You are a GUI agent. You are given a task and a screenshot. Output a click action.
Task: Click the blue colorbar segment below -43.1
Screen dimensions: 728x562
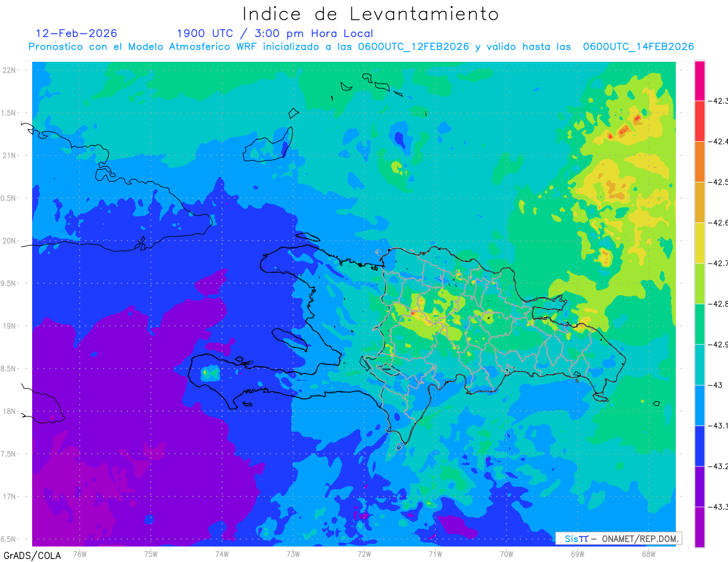tap(699, 446)
